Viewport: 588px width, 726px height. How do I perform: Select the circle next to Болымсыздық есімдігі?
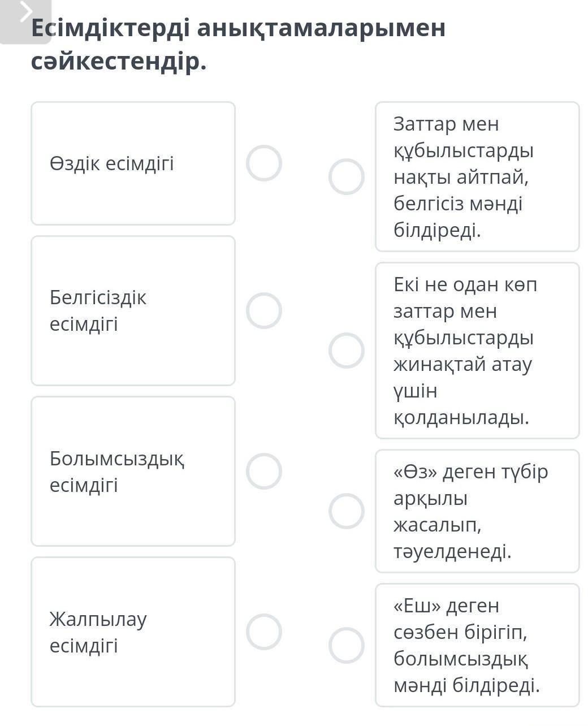click(x=264, y=471)
